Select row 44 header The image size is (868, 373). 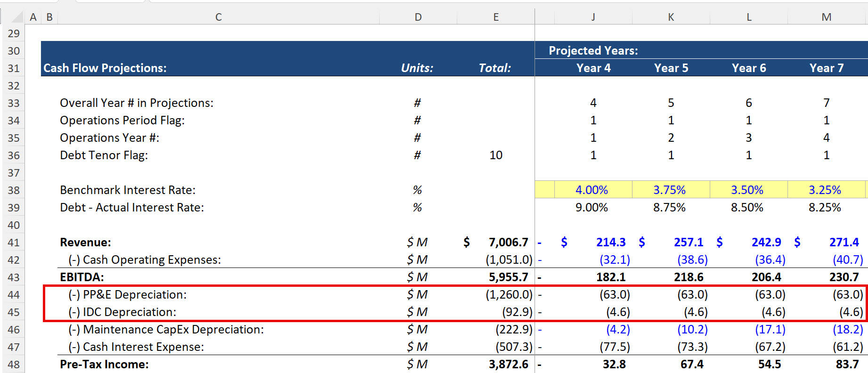tap(14, 295)
